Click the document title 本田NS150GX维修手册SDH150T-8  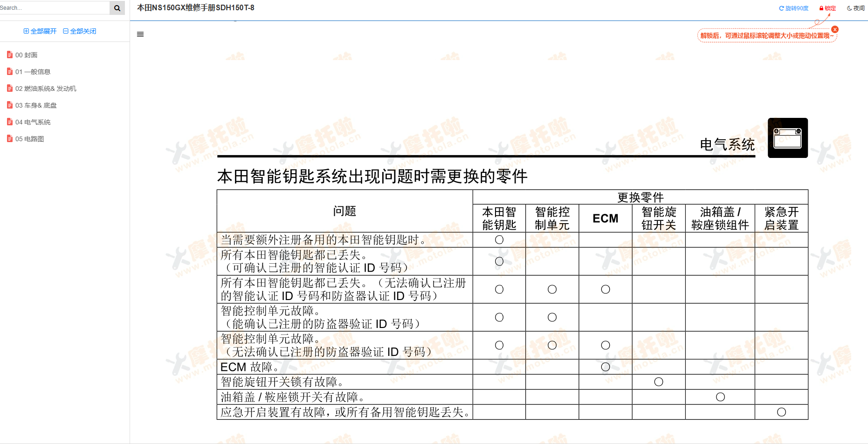click(x=196, y=8)
